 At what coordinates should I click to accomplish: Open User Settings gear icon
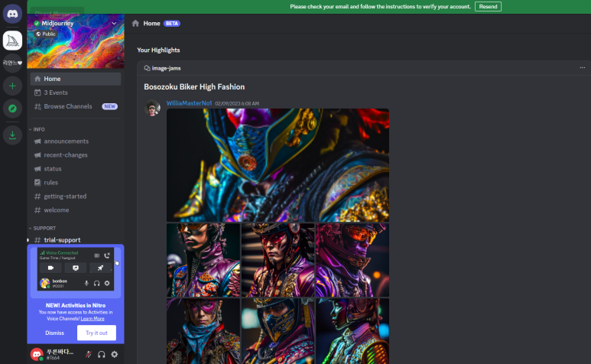coord(114,354)
